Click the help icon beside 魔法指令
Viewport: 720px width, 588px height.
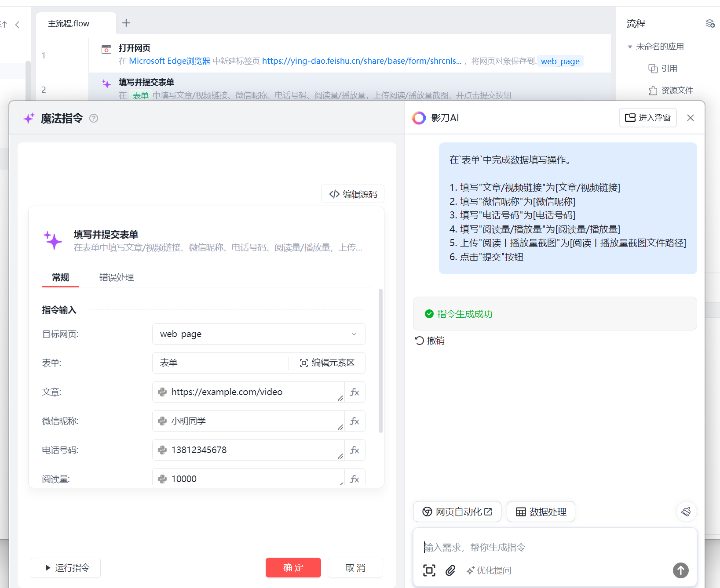[94, 118]
